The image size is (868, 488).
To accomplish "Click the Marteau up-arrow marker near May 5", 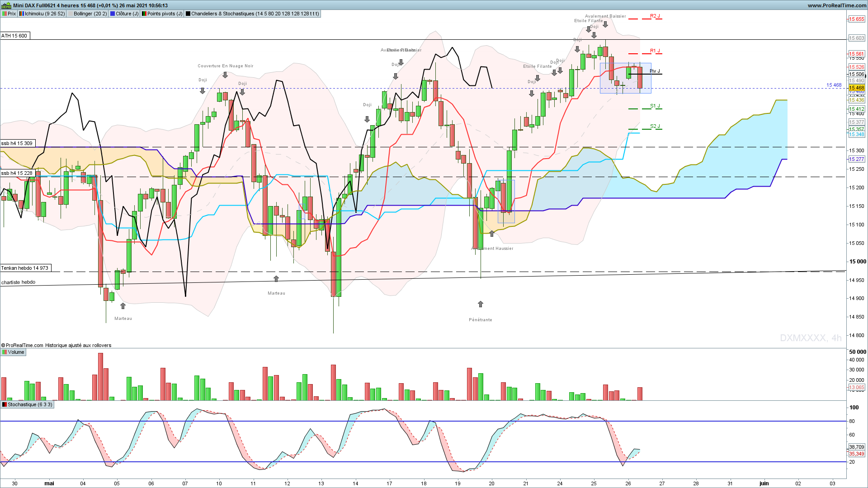I will (x=123, y=306).
